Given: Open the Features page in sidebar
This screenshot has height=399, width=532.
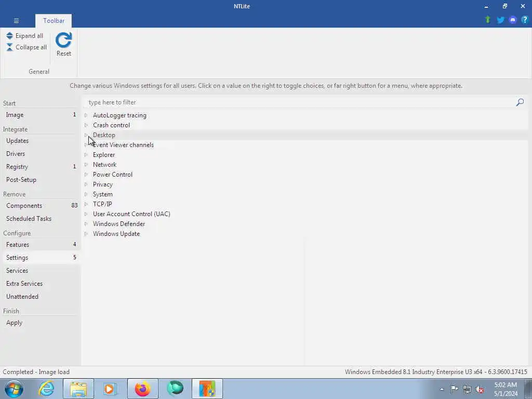Looking at the screenshot, I should [41, 244].
